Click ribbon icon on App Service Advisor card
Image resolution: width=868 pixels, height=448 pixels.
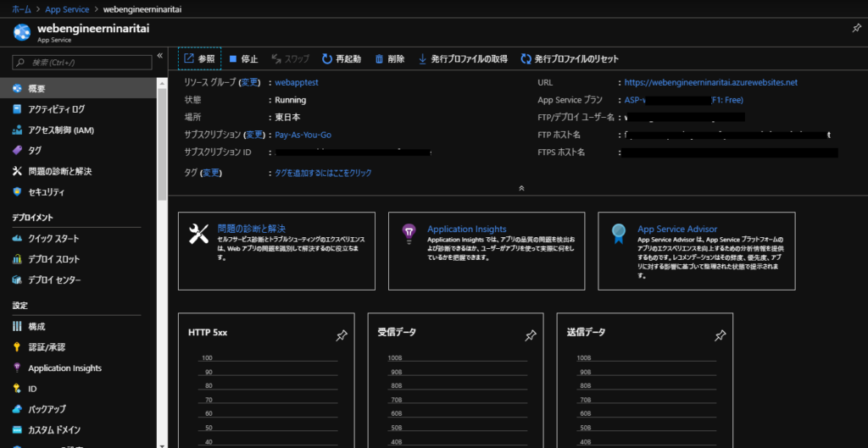(x=618, y=235)
